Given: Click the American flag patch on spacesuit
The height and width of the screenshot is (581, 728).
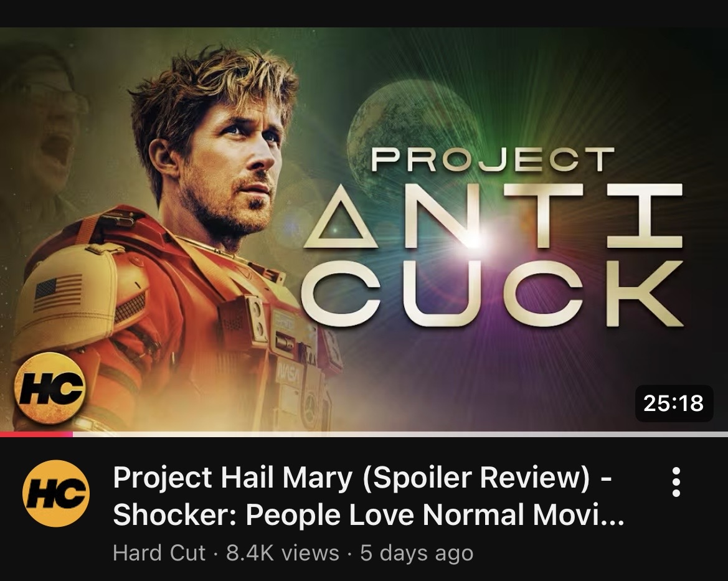Looking at the screenshot, I should point(59,293).
